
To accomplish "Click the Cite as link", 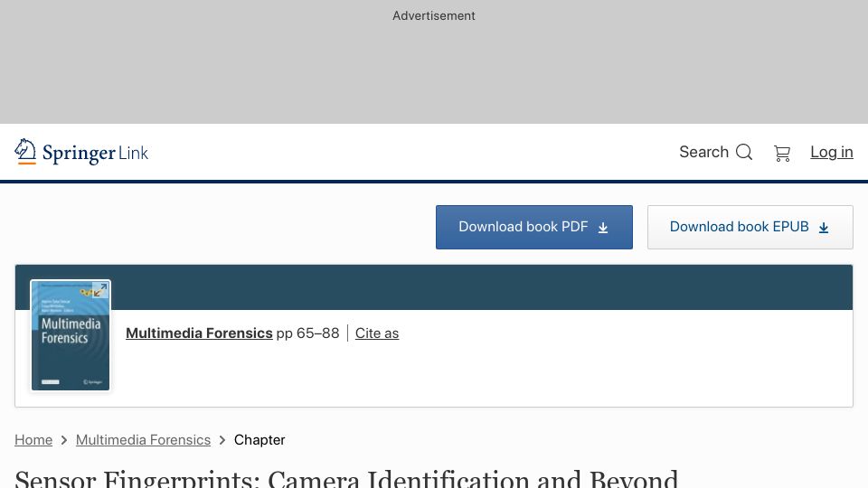I will coord(377,333).
